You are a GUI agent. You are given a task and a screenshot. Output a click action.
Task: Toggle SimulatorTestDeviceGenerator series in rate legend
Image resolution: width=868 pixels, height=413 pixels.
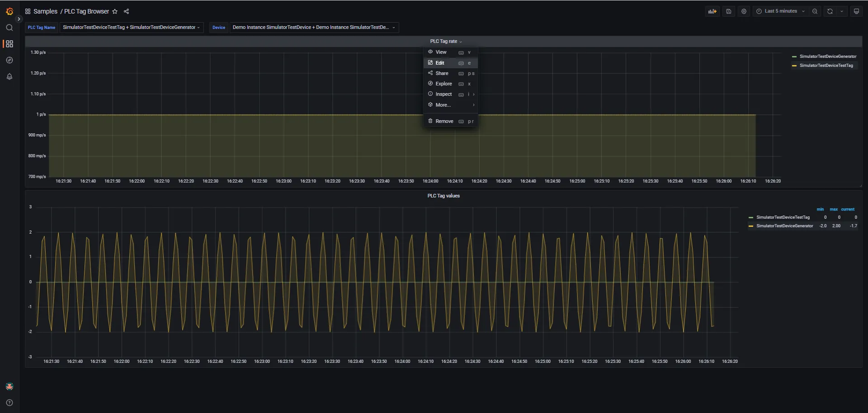coord(828,56)
